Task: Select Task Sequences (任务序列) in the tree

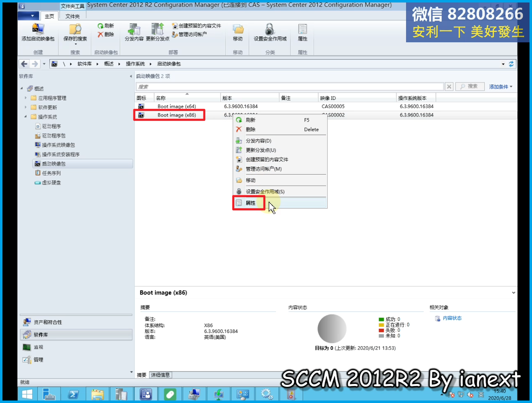Action: [x=51, y=173]
